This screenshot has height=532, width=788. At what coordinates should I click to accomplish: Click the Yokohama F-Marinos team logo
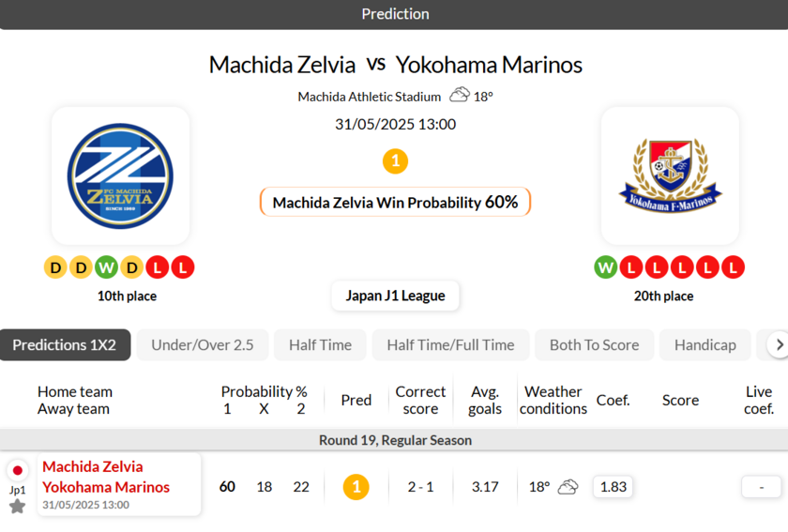click(670, 176)
